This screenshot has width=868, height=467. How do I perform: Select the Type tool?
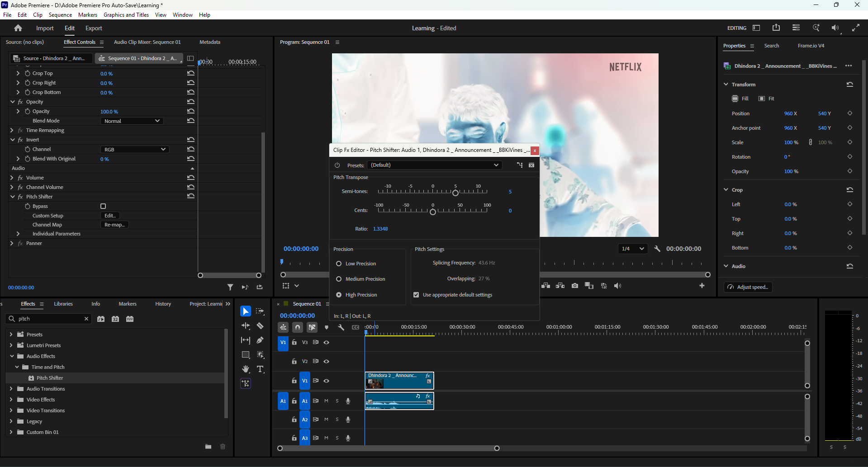pos(261,369)
